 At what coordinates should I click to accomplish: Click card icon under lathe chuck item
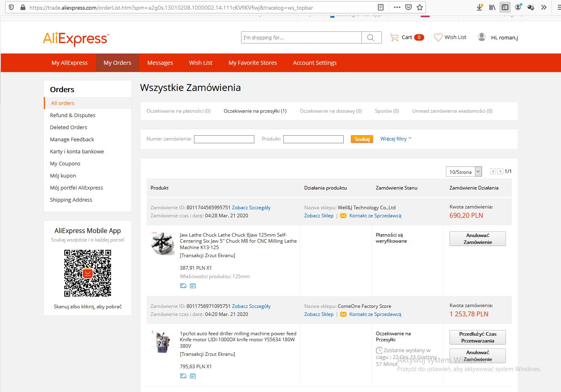[193, 286]
